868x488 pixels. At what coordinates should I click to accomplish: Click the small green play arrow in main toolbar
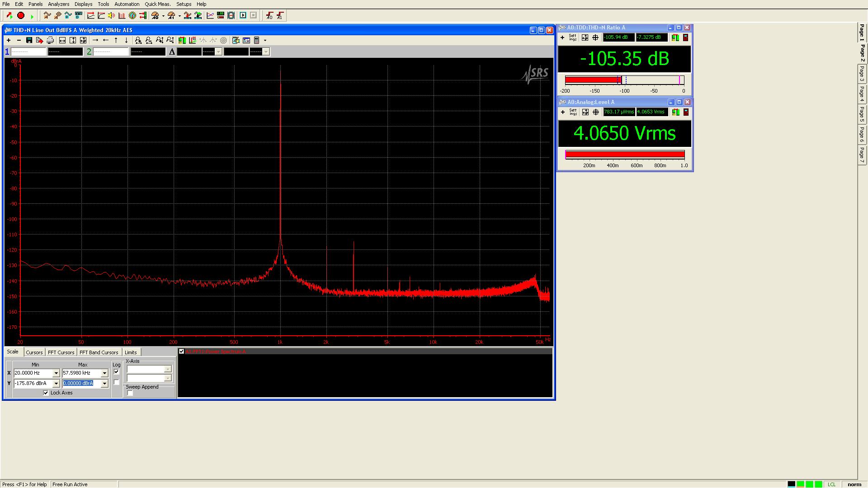[x=32, y=16]
